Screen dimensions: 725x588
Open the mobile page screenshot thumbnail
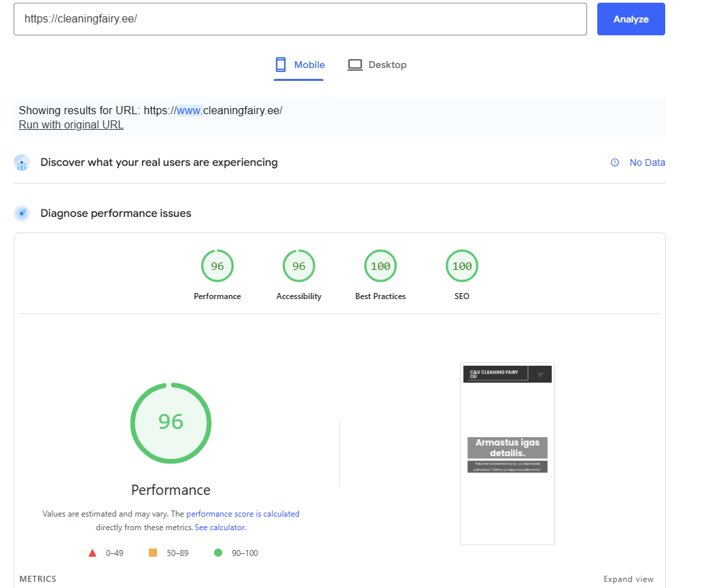[x=507, y=454]
